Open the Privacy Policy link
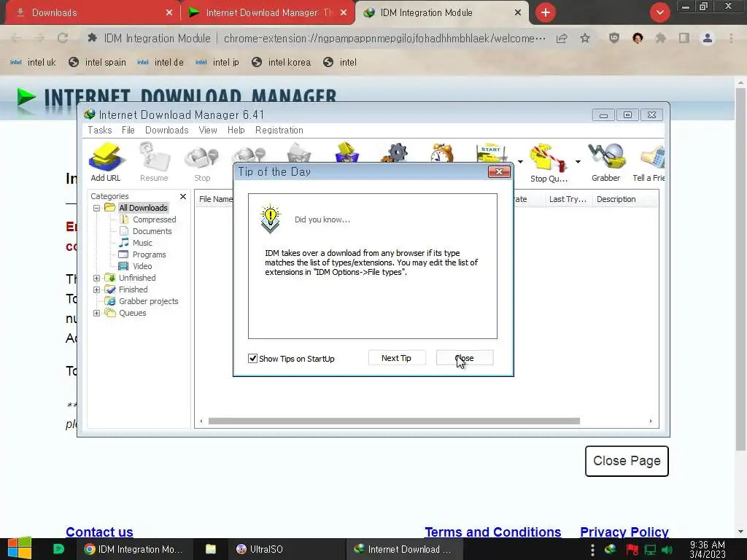This screenshot has width=747, height=560. point(624,532)
